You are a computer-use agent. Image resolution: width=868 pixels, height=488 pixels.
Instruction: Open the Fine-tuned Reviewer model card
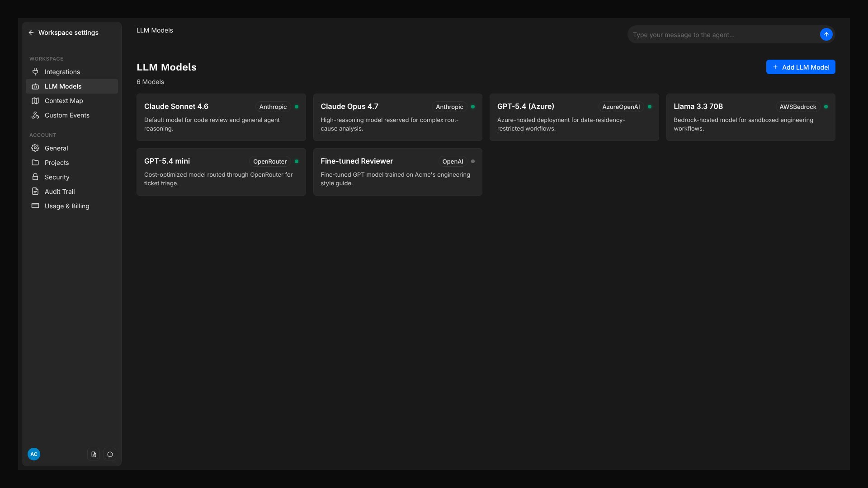pos(398,172)
